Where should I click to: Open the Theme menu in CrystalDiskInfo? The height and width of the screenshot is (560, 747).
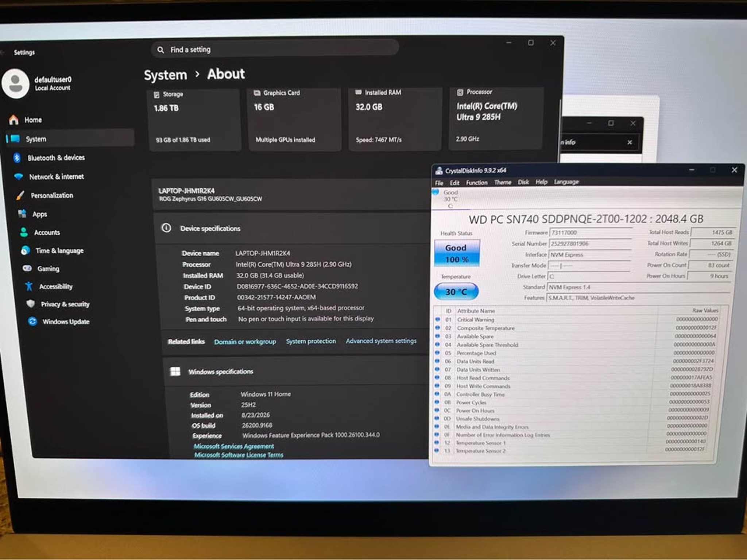(x=503, y=182)
